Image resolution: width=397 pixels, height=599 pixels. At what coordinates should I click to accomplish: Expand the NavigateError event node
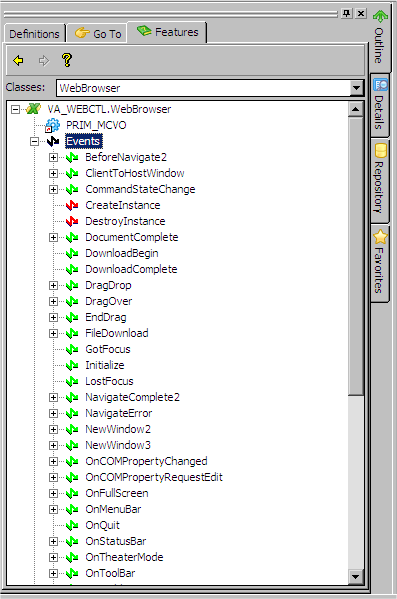point(53,413)
